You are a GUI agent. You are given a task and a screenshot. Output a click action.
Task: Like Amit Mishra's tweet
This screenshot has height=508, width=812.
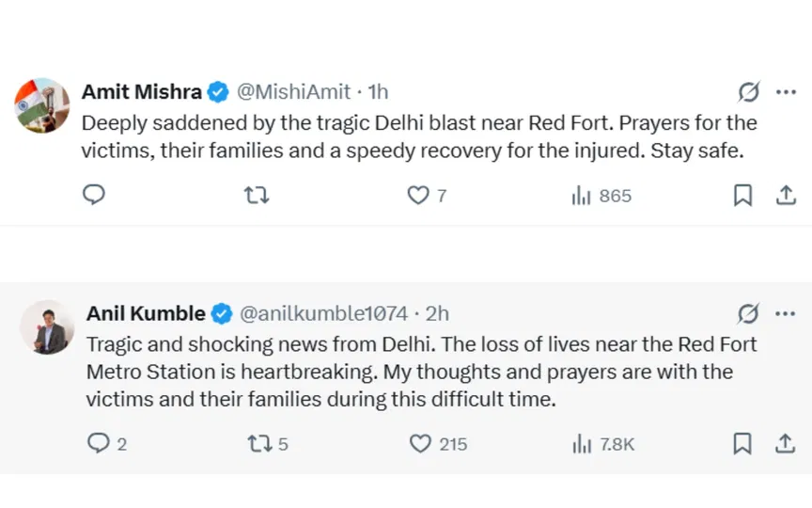coord(418,196)
